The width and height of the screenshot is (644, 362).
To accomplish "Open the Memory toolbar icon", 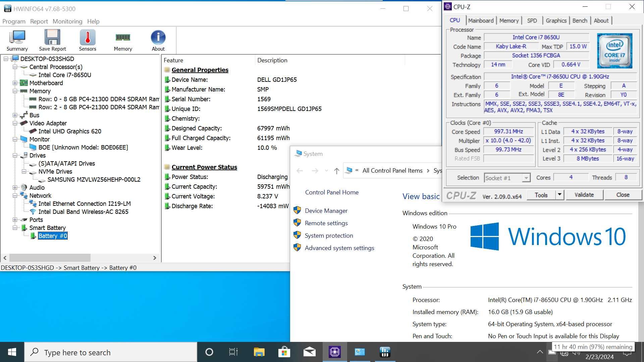I will pos(123,40).
